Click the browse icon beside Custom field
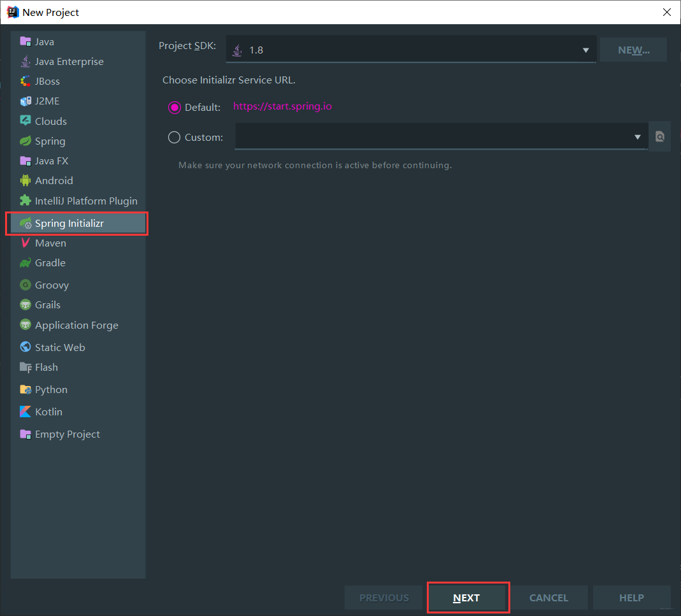Image resolution: width=681 pixels, height=616 pixels. (x=660, y=137)
